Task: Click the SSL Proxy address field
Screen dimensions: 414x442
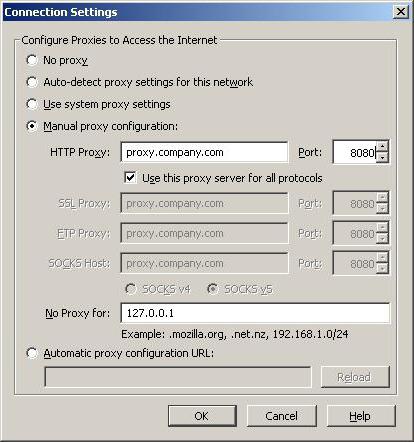Action: (204, 203)
